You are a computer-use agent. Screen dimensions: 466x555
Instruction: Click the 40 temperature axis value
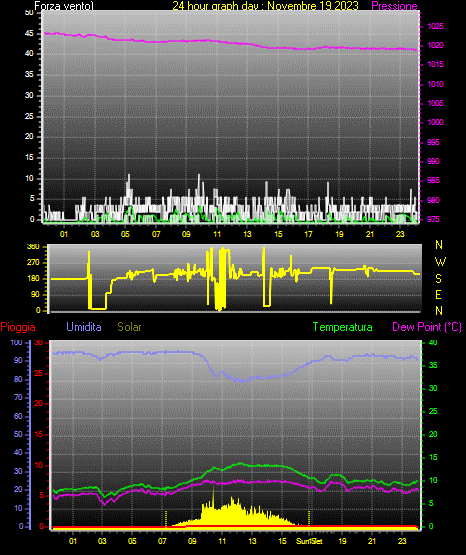tap(433, 342)
